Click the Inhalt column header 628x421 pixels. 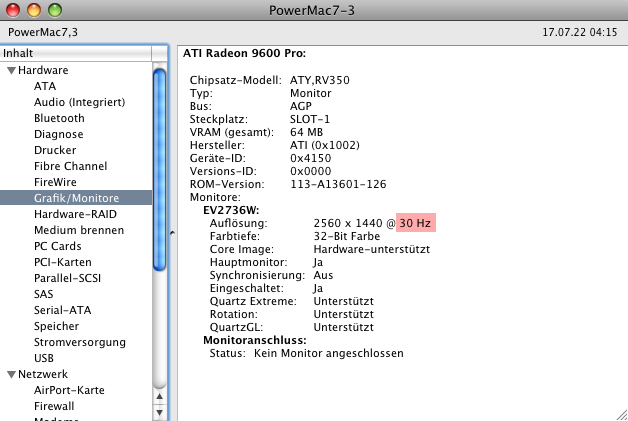pos(76,53)
